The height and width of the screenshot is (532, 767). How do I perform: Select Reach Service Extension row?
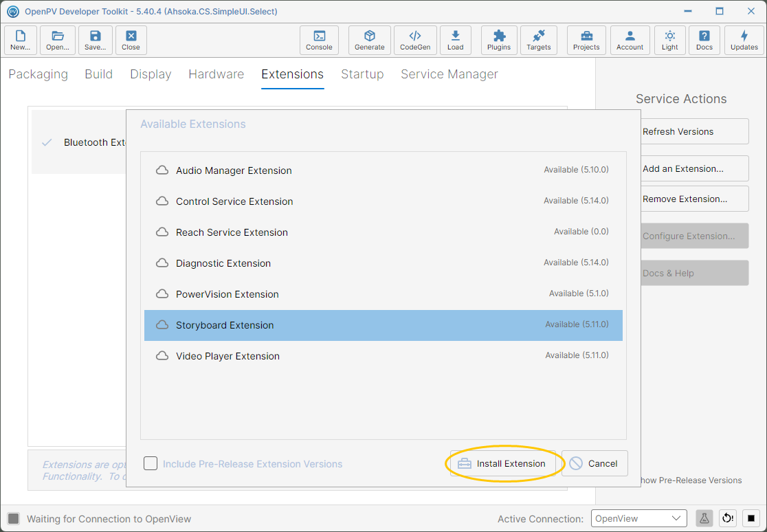pos(383,232)
